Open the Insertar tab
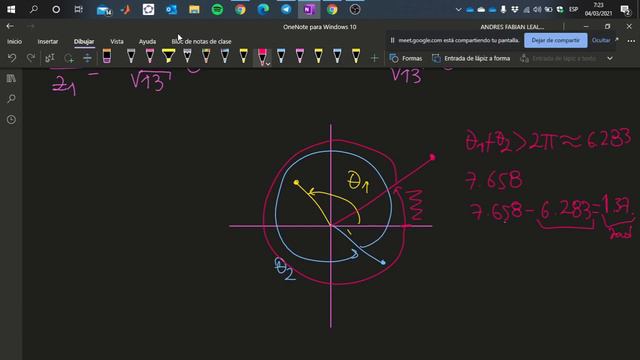The image size is (640, 360). (x=48, y=41)
